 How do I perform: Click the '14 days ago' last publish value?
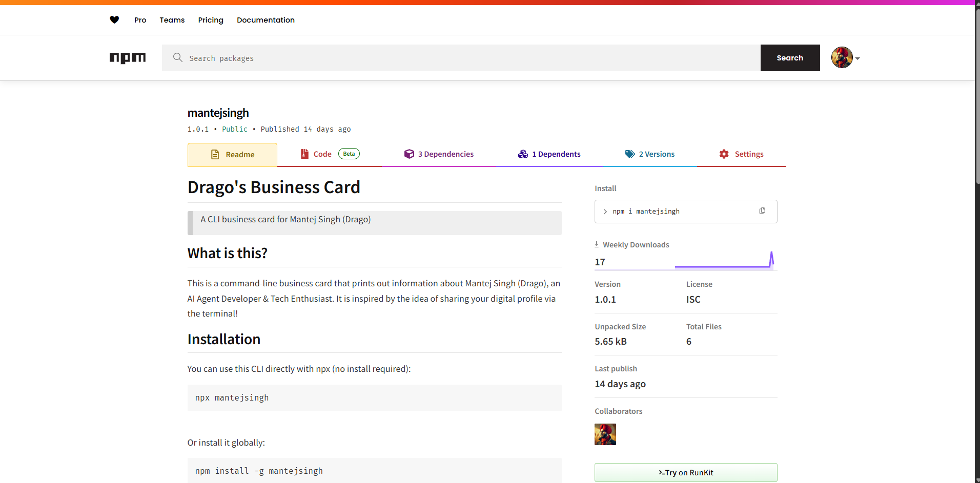[620, 384]
